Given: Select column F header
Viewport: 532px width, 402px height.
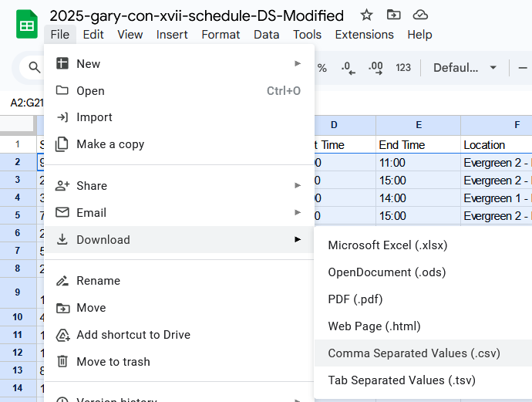Looking at the screenshot, I should [x=497, y=125].
